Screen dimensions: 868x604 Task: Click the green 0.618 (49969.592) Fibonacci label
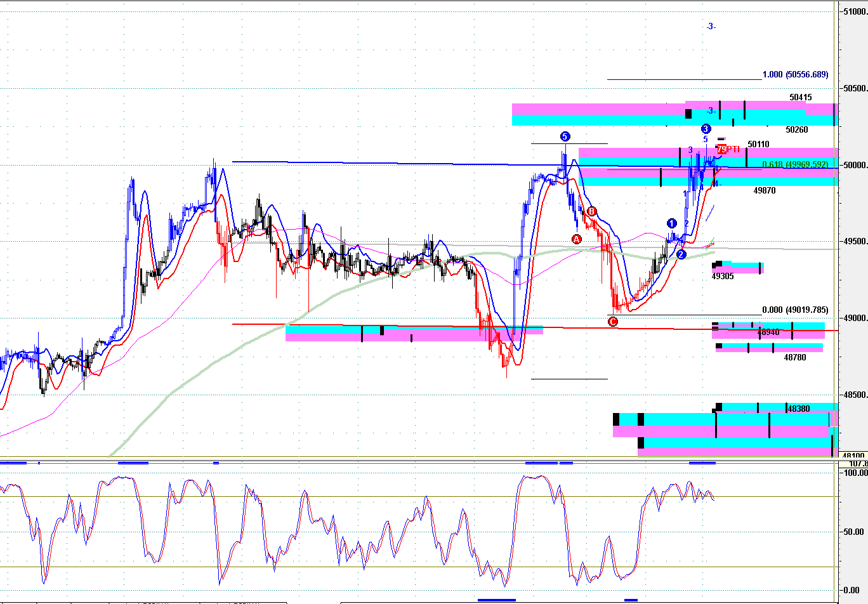point(795,165)
